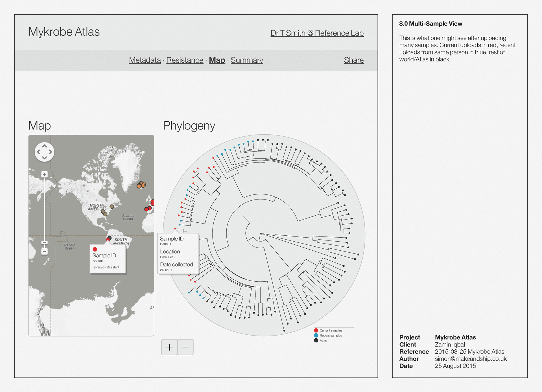
Task: Select the brown marker on the US east coast
Action: pyautogui.click(x=112, y=207)
